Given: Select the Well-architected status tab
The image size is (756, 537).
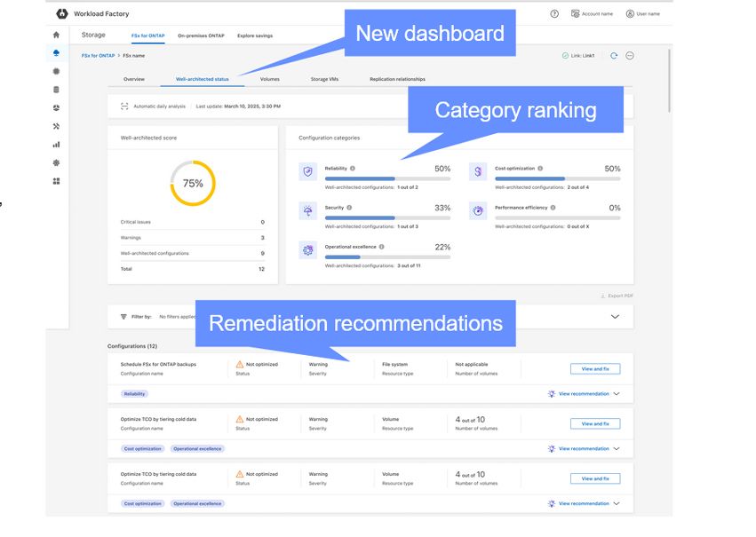Looking at the screenshot, I should (202, 79).
